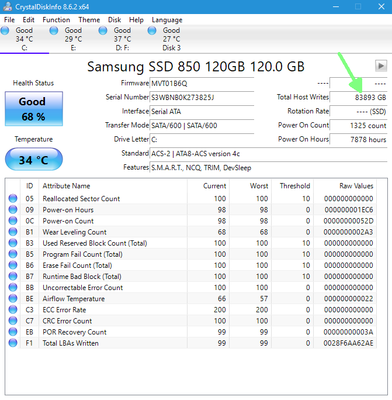The height and width of the screenshot is (400, 392).
Task: Select the C: drive status icon
Action: 5,31
